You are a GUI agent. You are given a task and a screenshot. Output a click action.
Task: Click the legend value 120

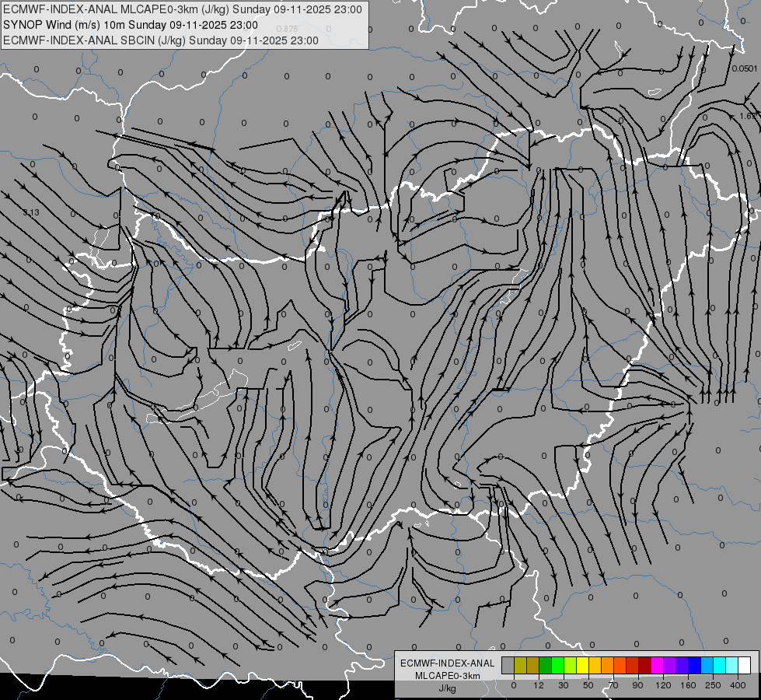[663, 685]
